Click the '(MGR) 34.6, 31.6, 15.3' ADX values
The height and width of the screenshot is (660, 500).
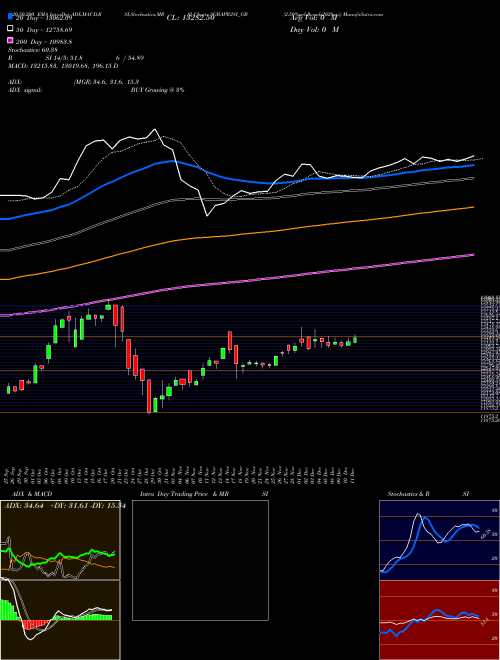click(106, 82)
